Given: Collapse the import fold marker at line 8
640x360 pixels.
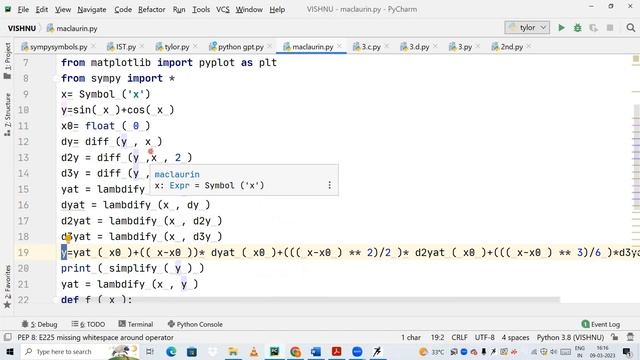Looking at the screenshot, I should [56, 78].
